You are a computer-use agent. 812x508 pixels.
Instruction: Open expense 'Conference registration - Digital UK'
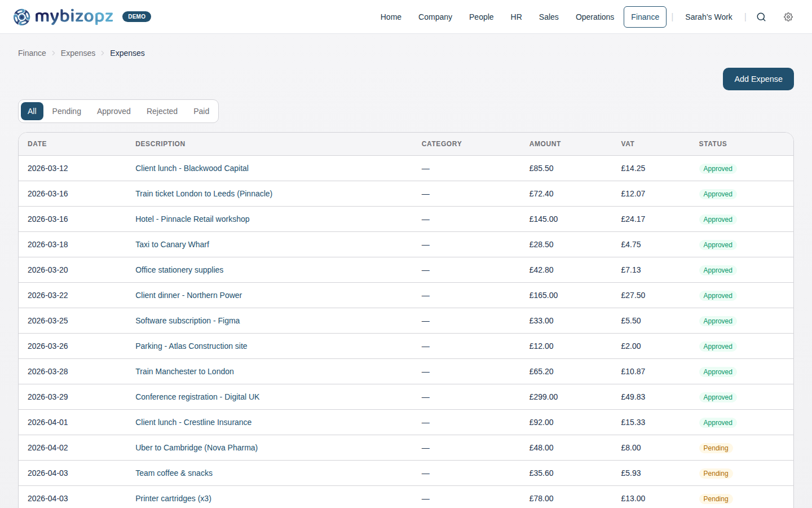[197, 397]
